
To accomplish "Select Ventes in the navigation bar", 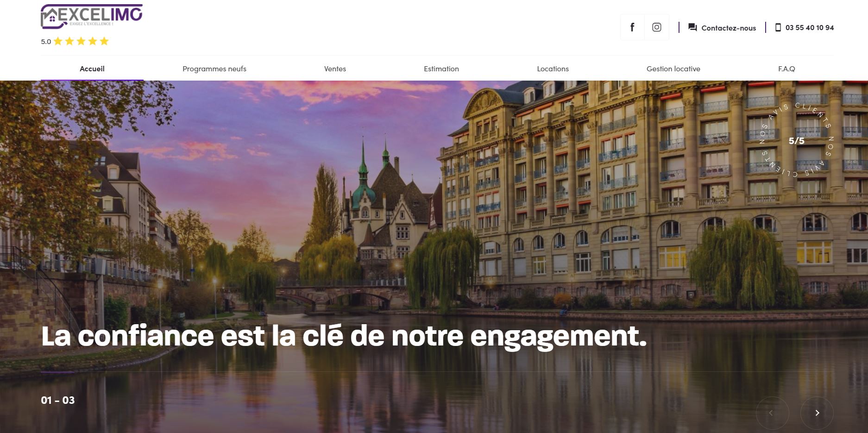I will (335, 69).
